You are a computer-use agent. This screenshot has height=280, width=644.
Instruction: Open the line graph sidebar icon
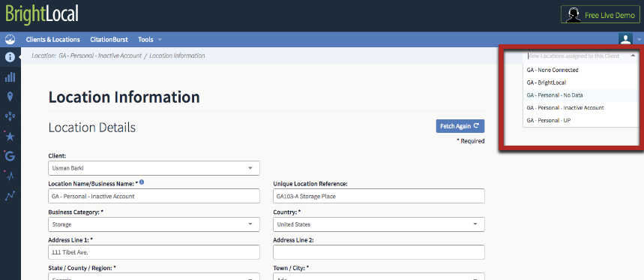(10, 196)
